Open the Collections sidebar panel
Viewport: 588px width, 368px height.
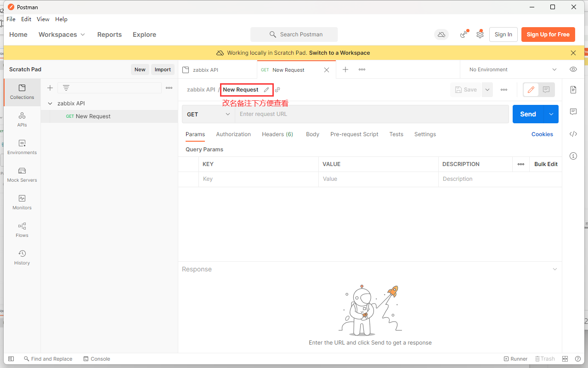(x=22, y=92)
